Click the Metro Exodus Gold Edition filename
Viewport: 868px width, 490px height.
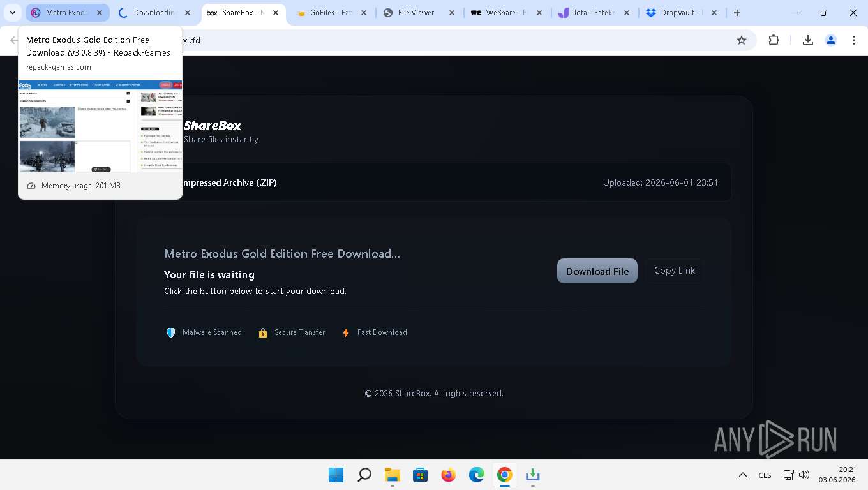(282, 254)
